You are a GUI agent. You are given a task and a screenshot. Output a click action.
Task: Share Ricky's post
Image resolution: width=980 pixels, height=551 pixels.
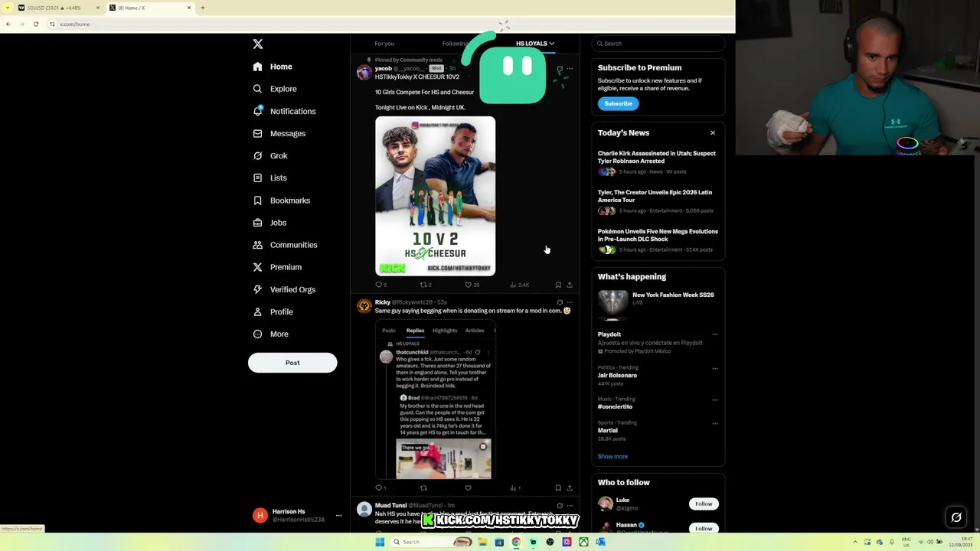(570, 488)
